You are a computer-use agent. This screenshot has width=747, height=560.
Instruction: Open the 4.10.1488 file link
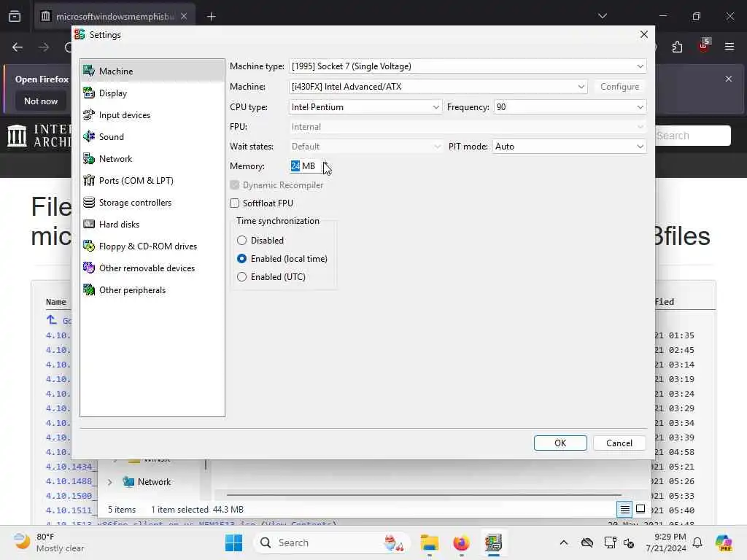(71, 481)
